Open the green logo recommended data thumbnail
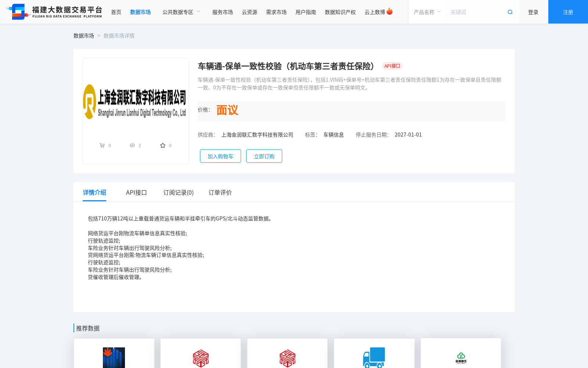Image resolution: width=588 pixels, height=368 pixels. coord(461,358)
